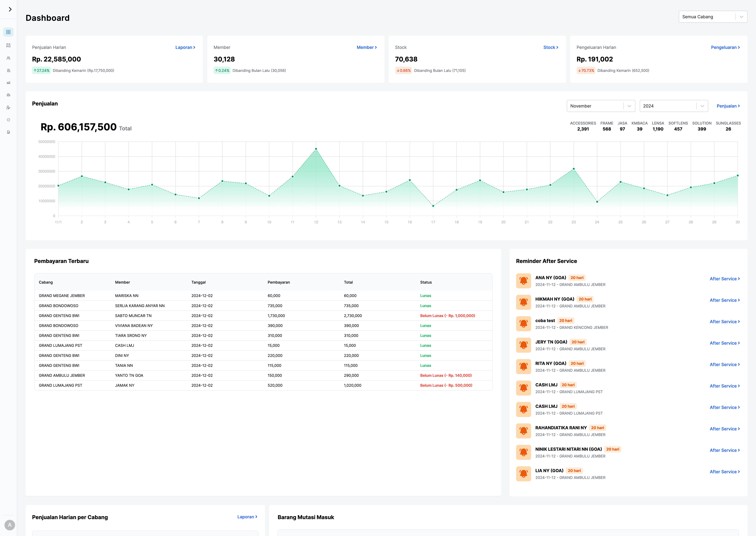This screenshot has height=536, width=756.
Task: Click After Service link for coba test
Action: (x=725, y=322)
